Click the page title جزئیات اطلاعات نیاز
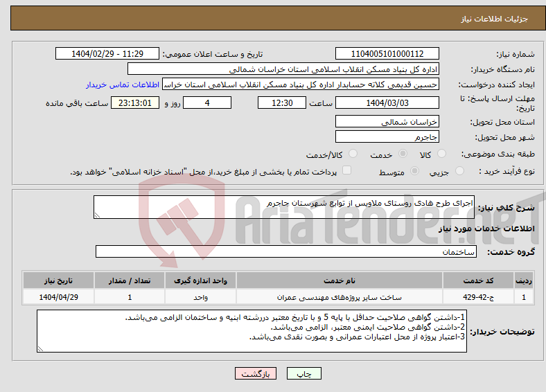Image resolution: width=546 pixels, height=392 pixels. tap(495, 19)
